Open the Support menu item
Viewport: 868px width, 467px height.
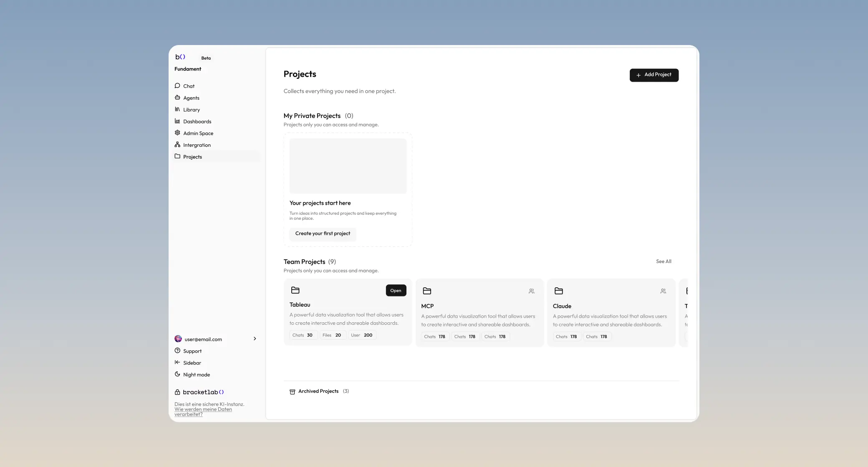click(x=192, y=351)
